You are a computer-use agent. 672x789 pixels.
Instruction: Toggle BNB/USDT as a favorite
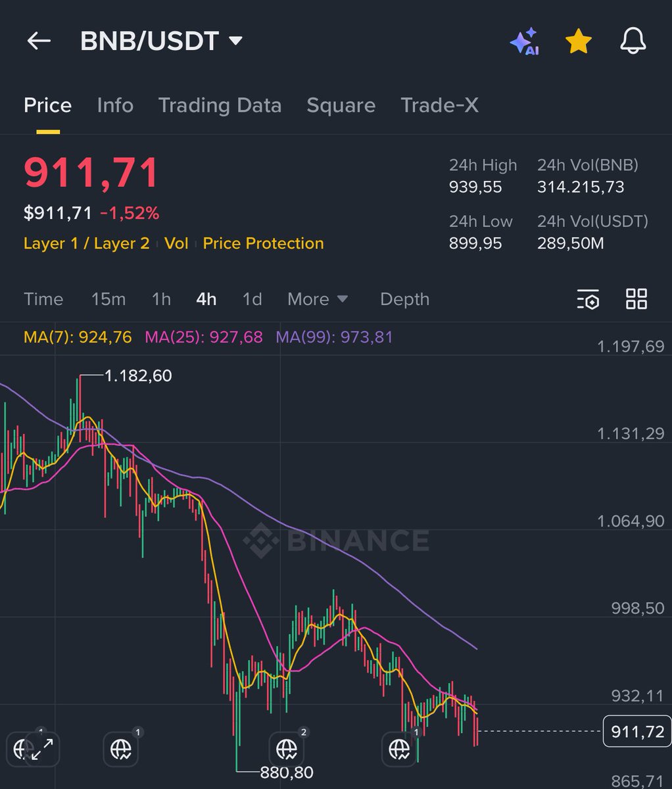coord(577,41)
